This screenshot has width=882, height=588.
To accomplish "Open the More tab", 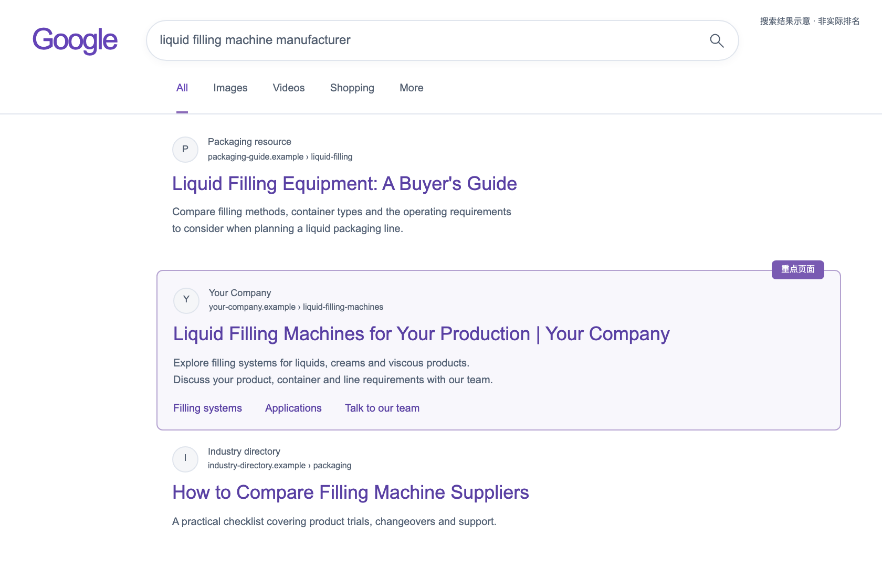I will coord(412,88).
